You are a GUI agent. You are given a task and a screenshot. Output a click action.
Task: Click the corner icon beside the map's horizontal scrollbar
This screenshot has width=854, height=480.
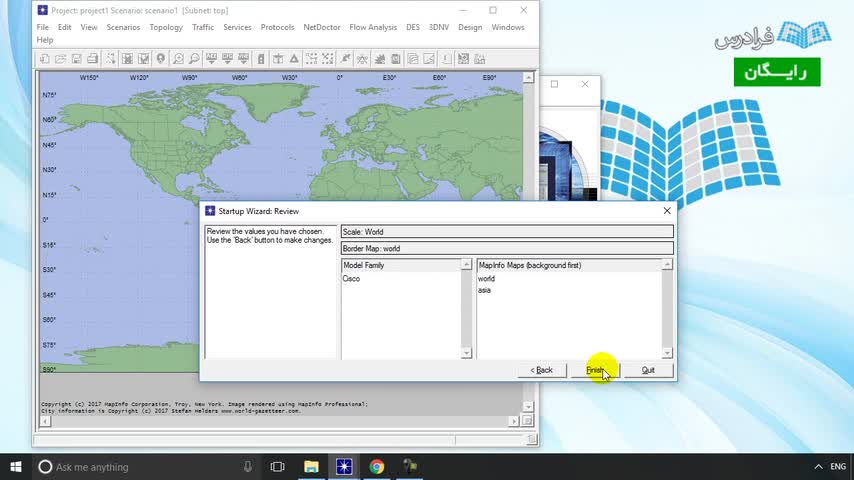pos(527,421)
